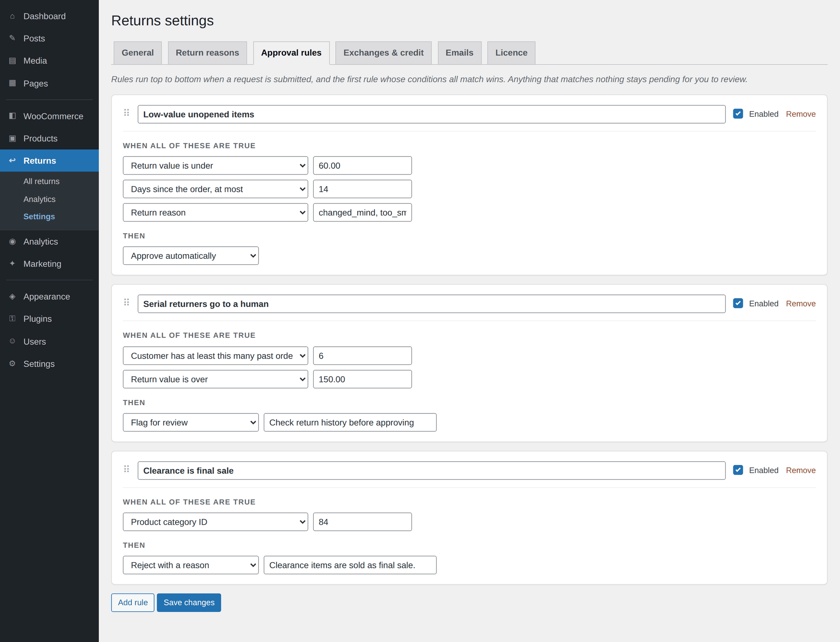
Task: Click the WooCommerce icon in sidebar
Action: click(x=12, y=116)
